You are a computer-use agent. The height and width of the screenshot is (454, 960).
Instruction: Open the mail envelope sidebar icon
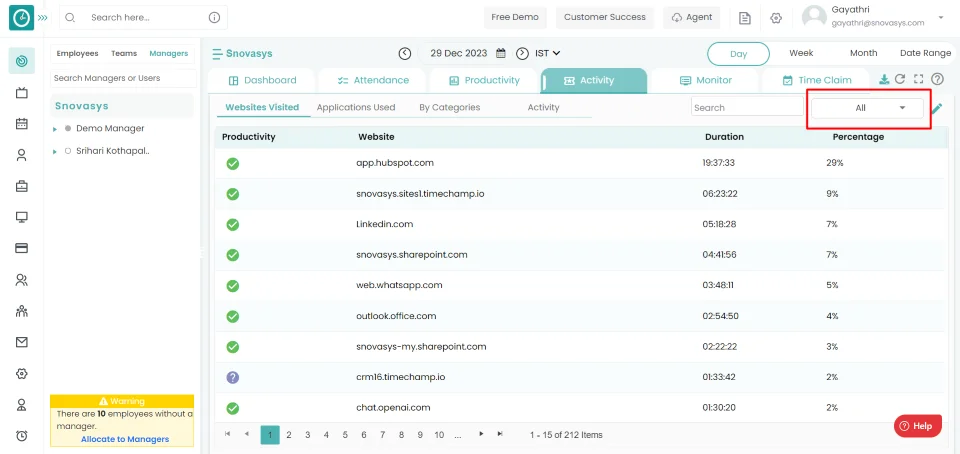pos(21,343)
